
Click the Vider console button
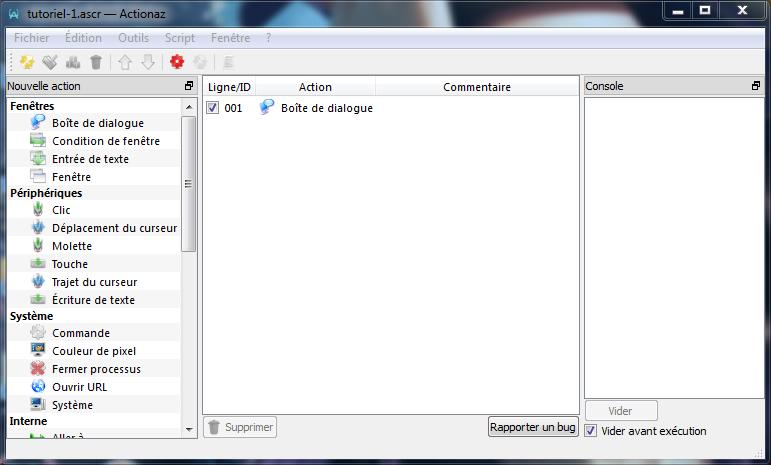(620, 411)
